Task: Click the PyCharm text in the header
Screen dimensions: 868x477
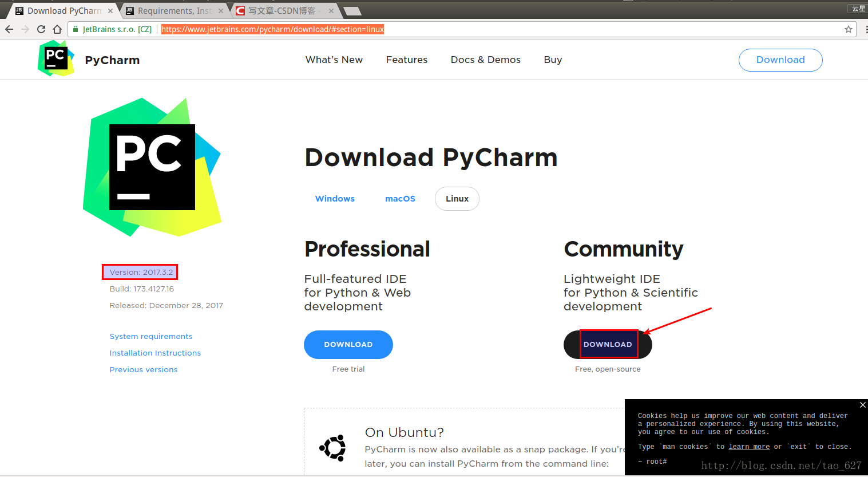Action: pyautogui.click(x=112, y=60)
